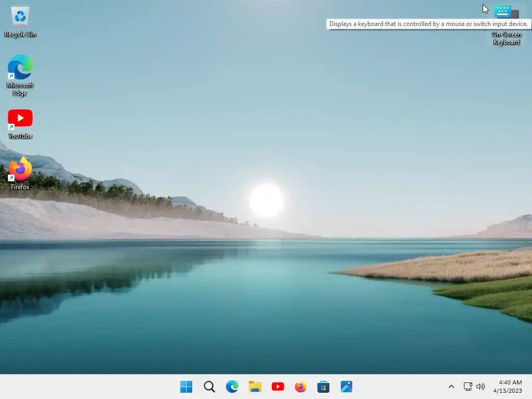Open File Explorer from the taskbar

pos(255,387)
